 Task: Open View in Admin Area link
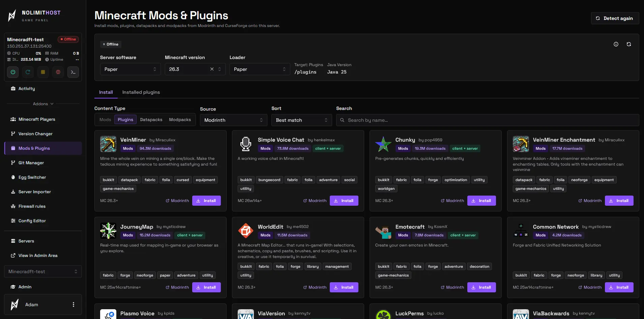pos(43,256)
